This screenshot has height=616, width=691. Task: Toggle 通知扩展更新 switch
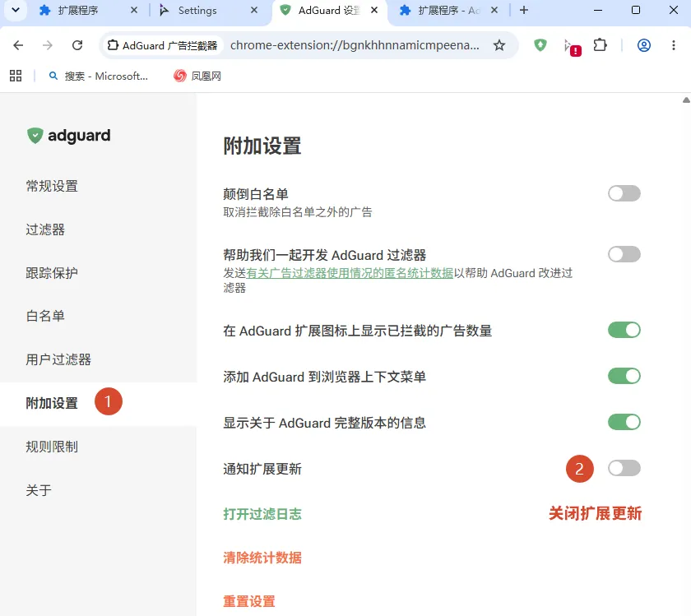[624, 468]
